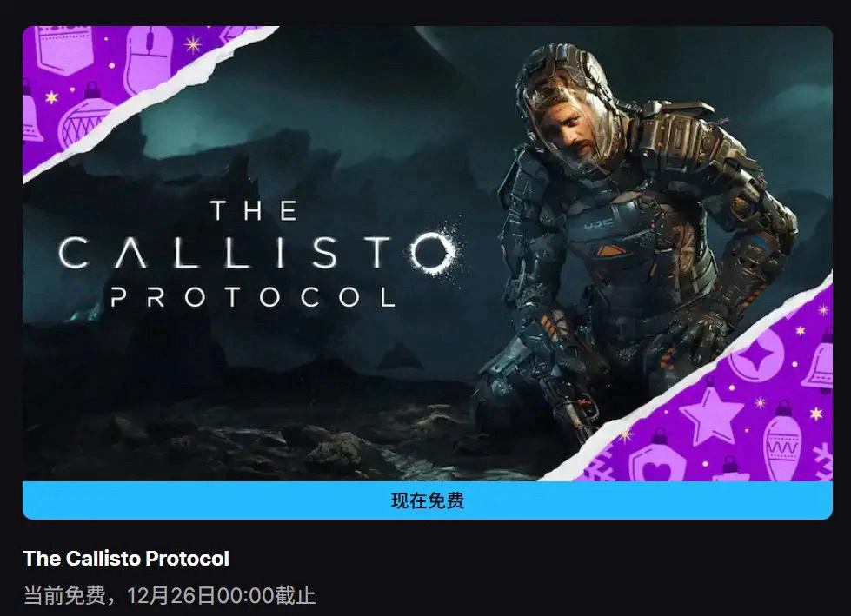Click the word THE in the logo
Image resolution: width=851 pixels, height=616 pixels.
(254, 211)
